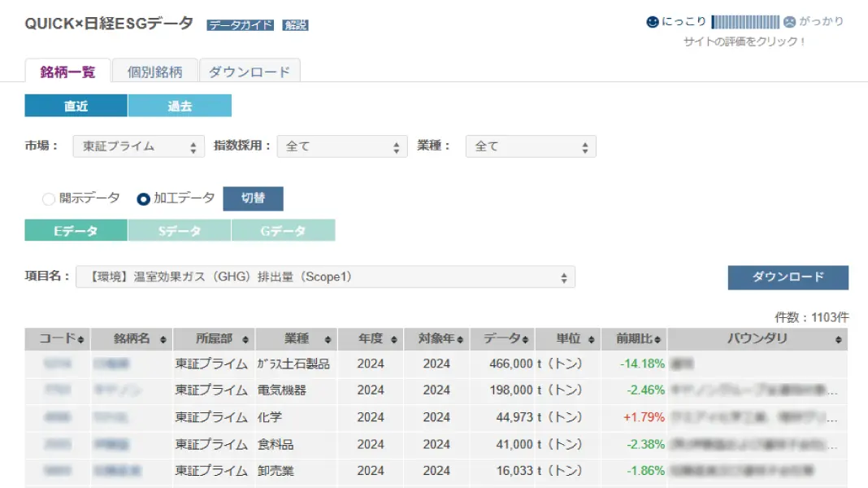This screenshot has width=868, height=488.
Task: Click the site rating bar gauge
Action: (x=745, y=22)
